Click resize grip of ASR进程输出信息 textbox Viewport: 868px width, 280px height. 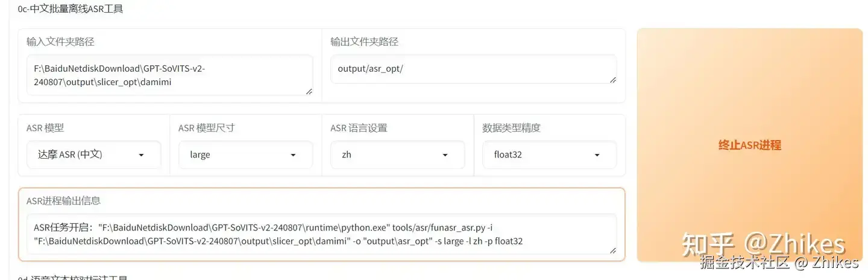(x=612, y=250)
